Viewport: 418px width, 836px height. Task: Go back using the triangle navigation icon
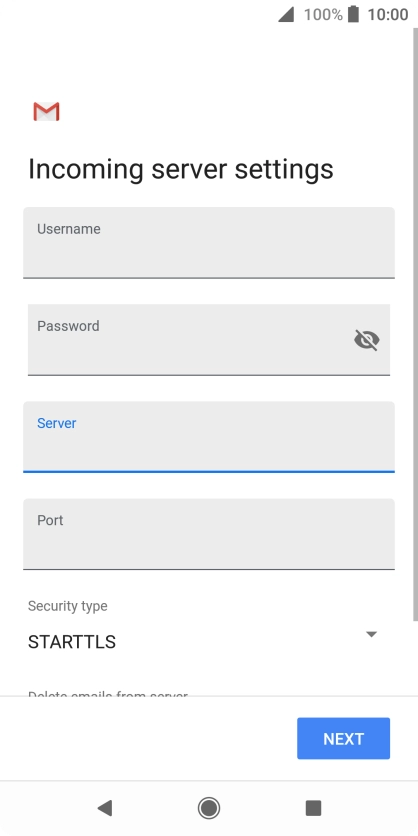click(104, 808)
